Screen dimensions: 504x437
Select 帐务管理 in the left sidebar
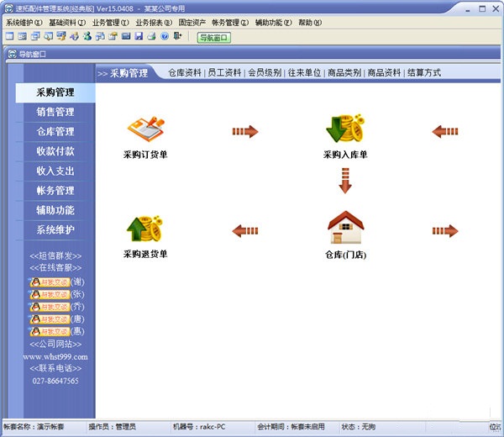(55, 191)
